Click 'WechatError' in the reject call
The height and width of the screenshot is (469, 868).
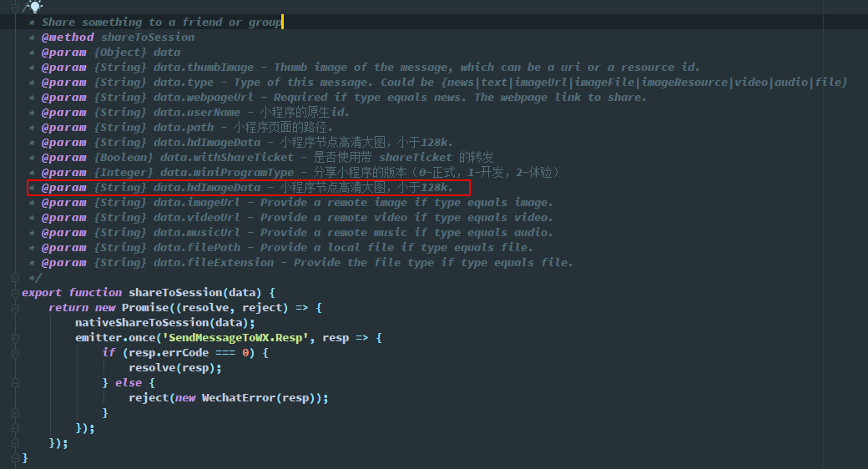coord(238,397)
